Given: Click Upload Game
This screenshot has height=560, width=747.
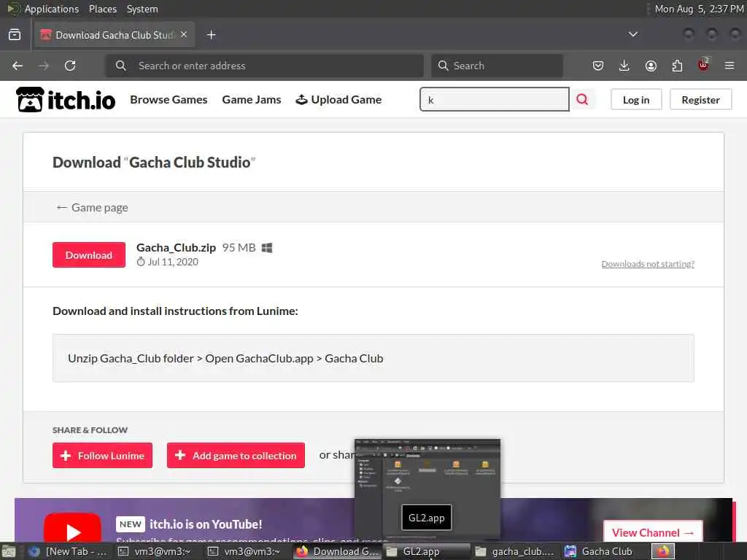Looking at the screenshot, I should (338, 99).
